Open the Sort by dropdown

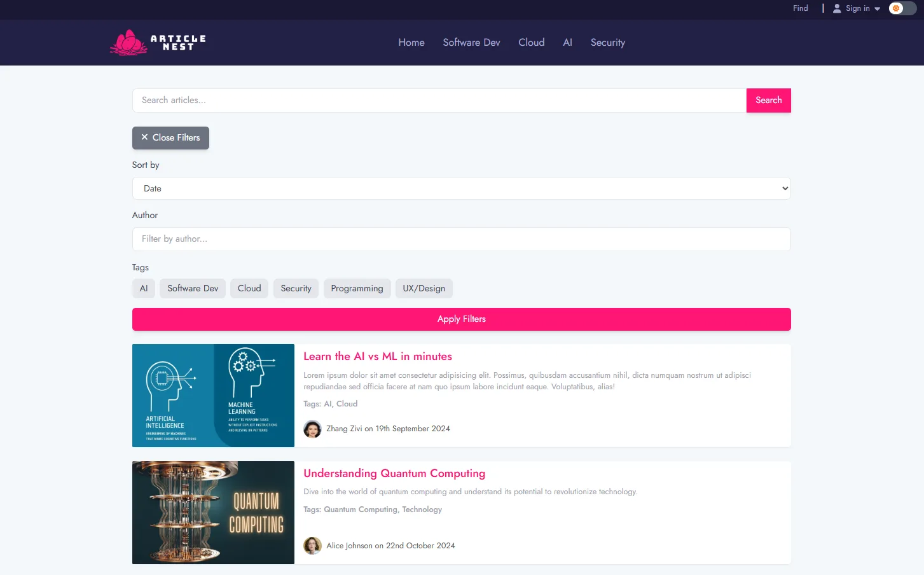click(x=461, y=188)
